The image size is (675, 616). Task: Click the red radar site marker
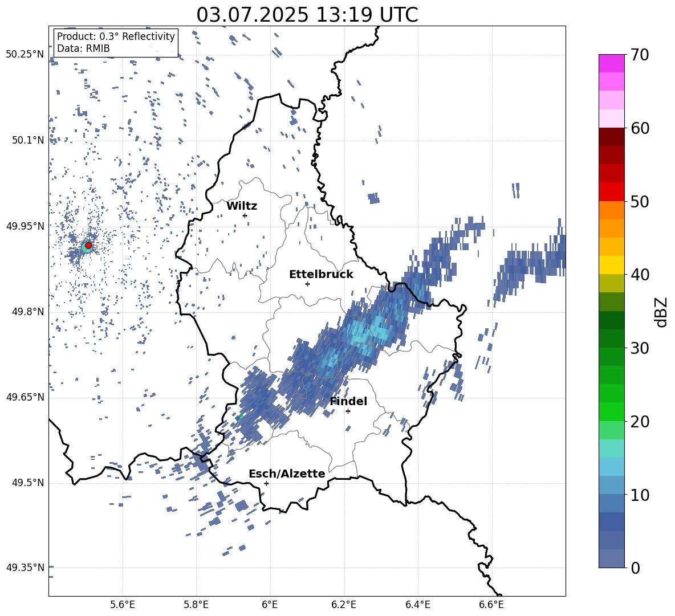(x=88, y=246)
